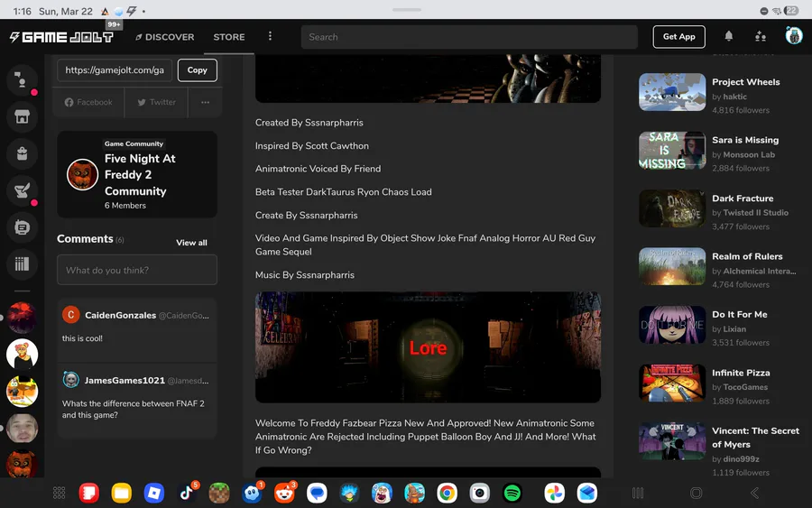Open the friends list icon
This screenshot has width=812, height=508.
(x=761, y=36)
